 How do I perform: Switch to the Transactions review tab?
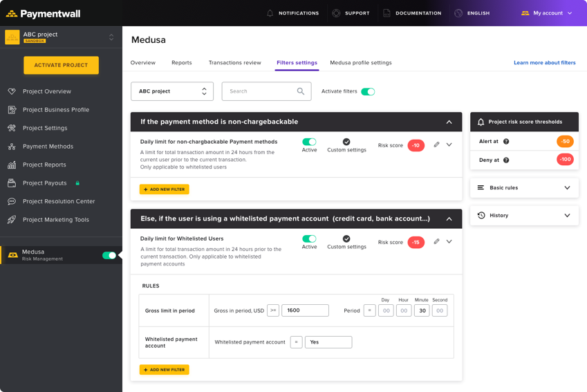click(235, 63)
